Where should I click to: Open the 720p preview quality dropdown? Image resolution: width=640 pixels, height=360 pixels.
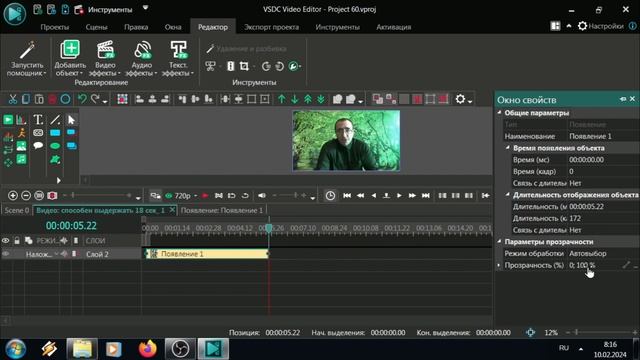196,196
